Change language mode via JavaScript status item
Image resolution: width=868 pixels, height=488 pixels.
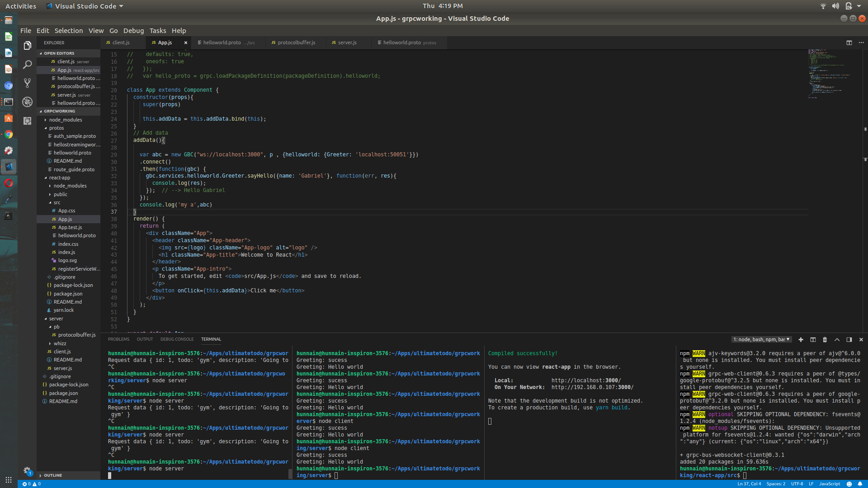pos(830,483)
